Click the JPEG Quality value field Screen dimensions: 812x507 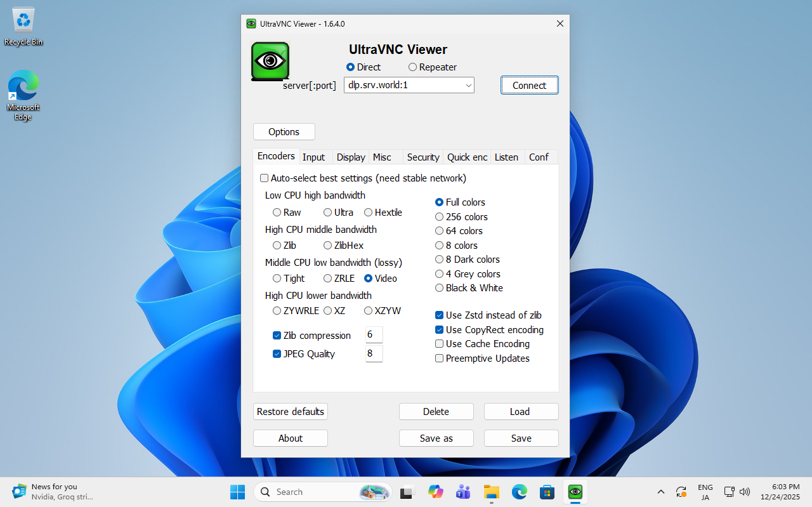[374, 353]
